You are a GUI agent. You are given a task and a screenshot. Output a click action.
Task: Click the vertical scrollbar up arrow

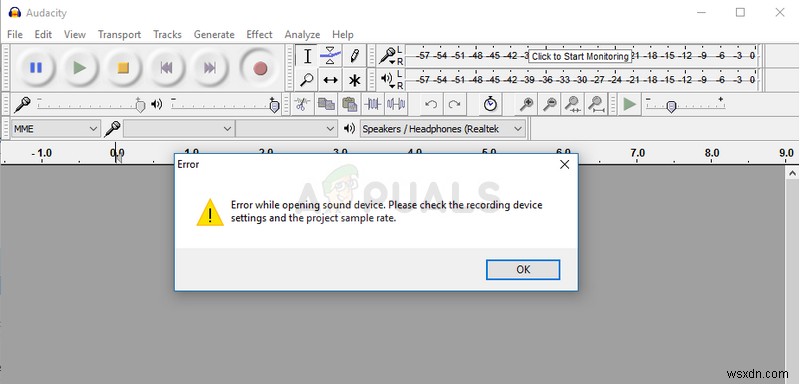[x=792, y=174]
